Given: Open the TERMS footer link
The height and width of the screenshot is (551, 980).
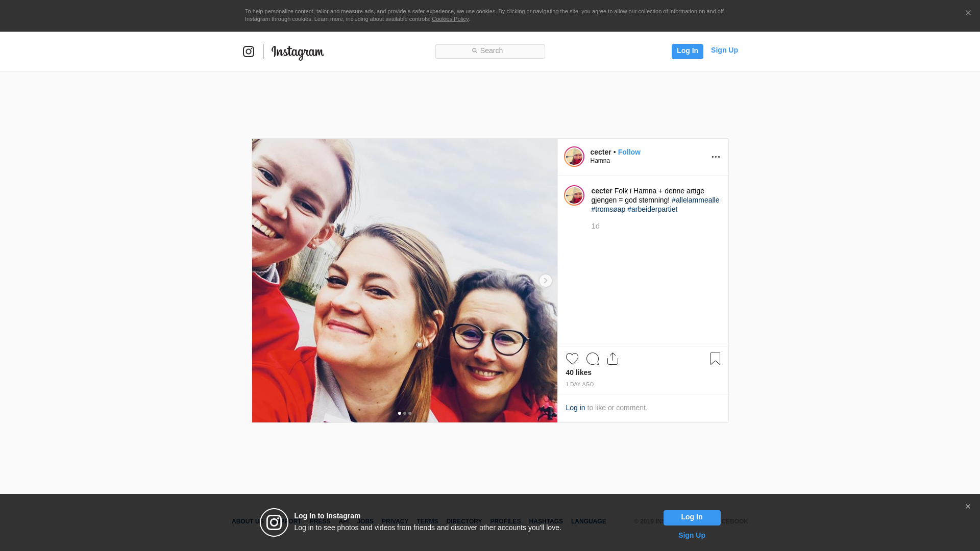Looking at the screenshot, I should click(x=427, y=521).
